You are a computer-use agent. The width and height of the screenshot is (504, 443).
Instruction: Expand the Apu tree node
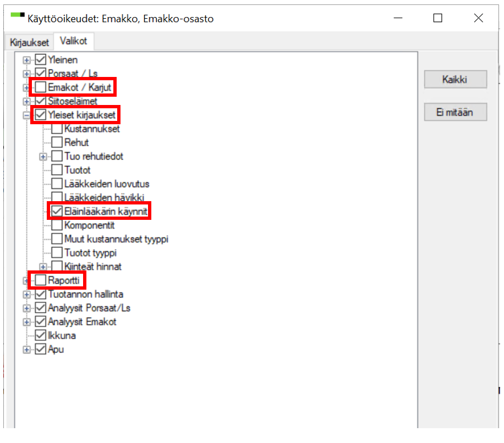26,350
